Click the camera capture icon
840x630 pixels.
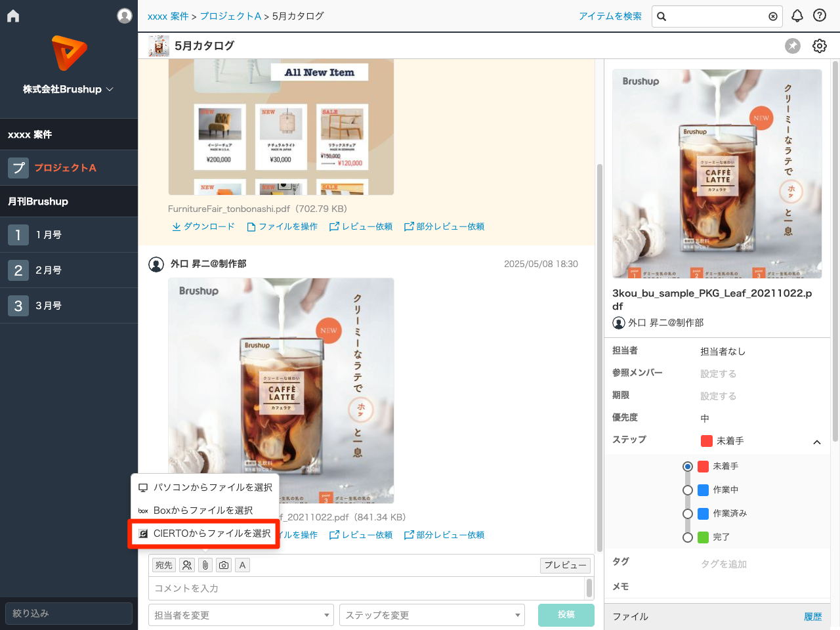pos(224,565)
